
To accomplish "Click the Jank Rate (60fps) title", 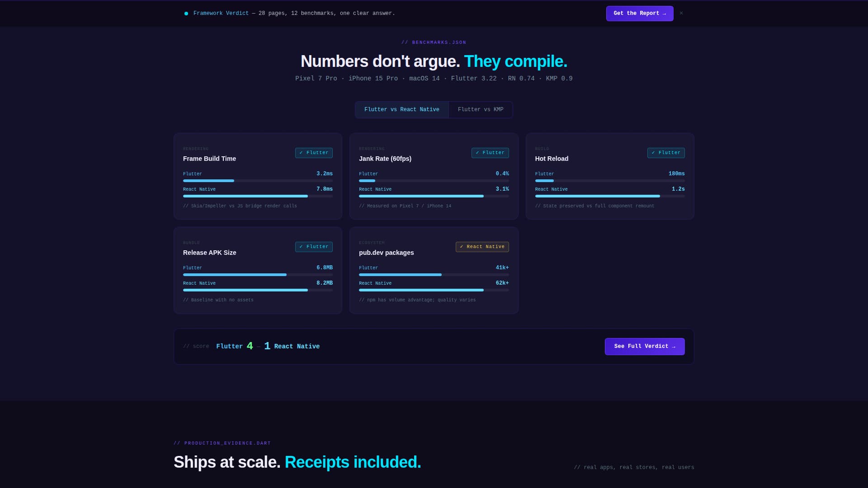I will [x=385, y=159].
